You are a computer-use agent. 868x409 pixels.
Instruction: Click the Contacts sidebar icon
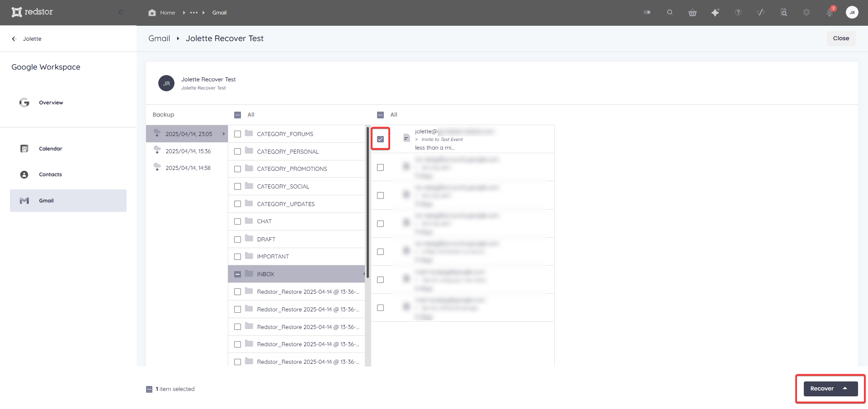[24, 174]
